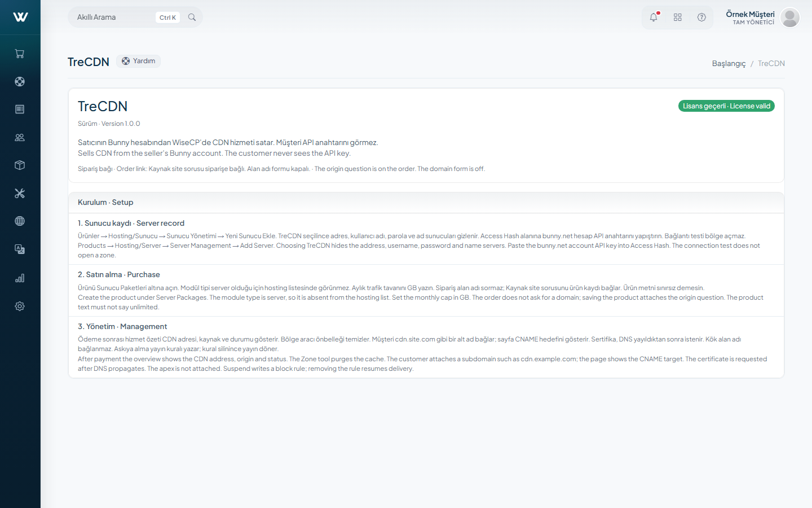Click the user avatar picture
Viewport: 812px width, 508px height.
[790, 17]
